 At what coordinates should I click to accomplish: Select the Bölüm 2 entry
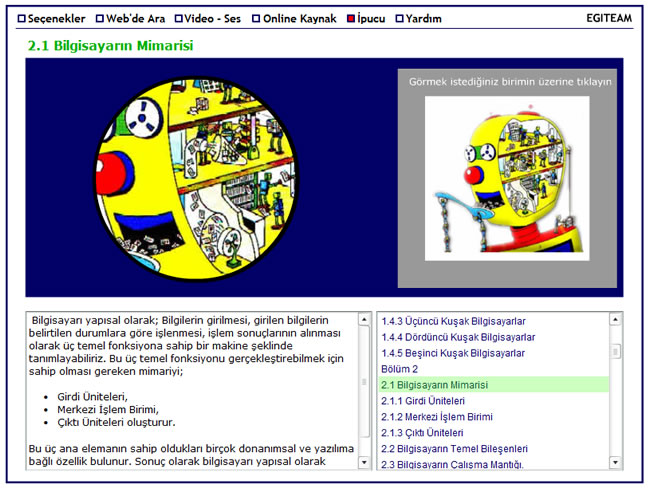tap(400, 369)
